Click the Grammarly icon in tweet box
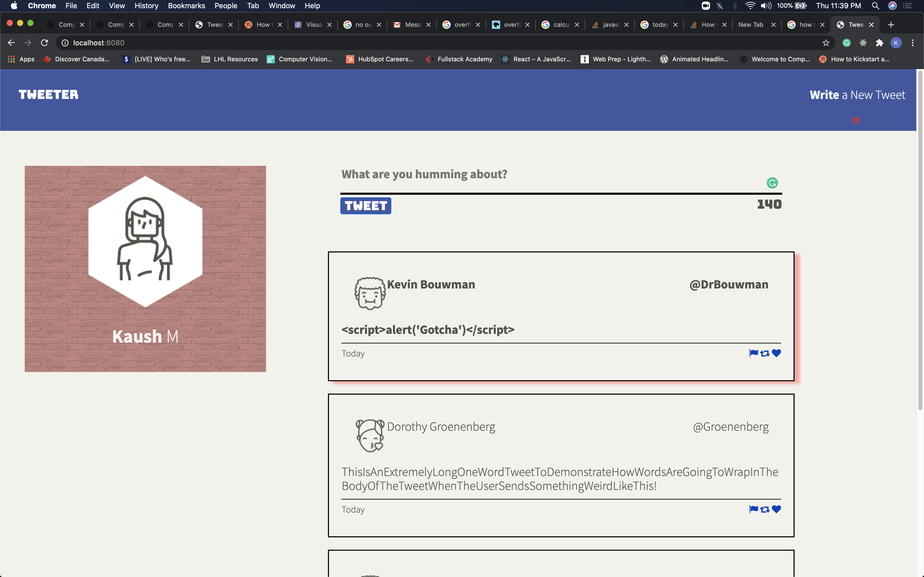 pos(772,183)
